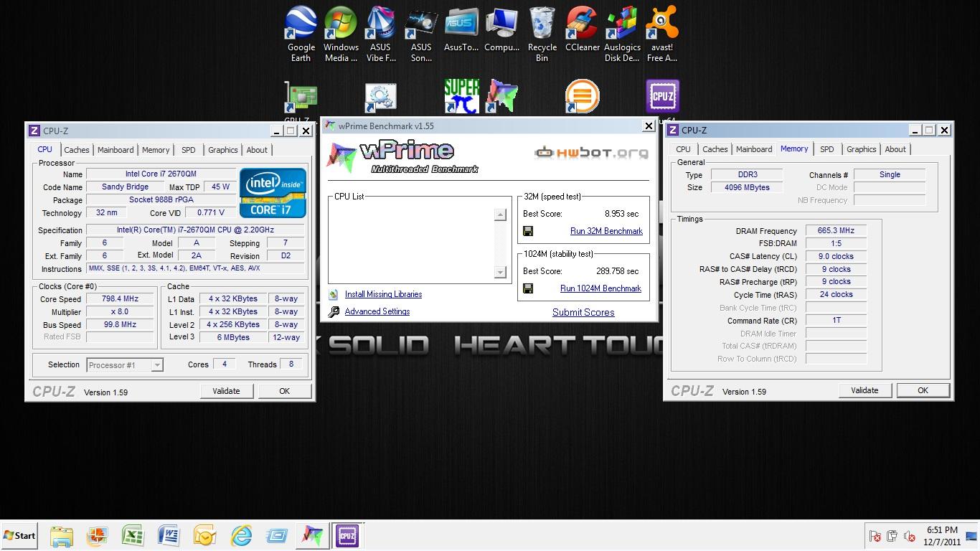This screenshot has width=980, height=551.
Task: Open the Computer desktop icon
Action: tap(501, 30)
